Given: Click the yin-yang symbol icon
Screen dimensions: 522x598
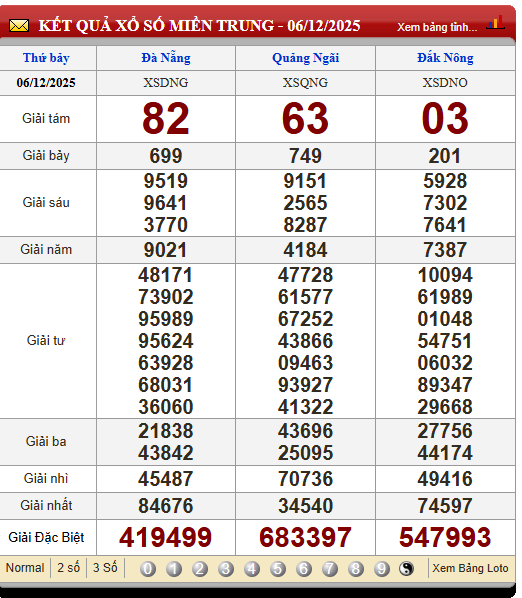Looking at the screenshot, I should (406, 569).
